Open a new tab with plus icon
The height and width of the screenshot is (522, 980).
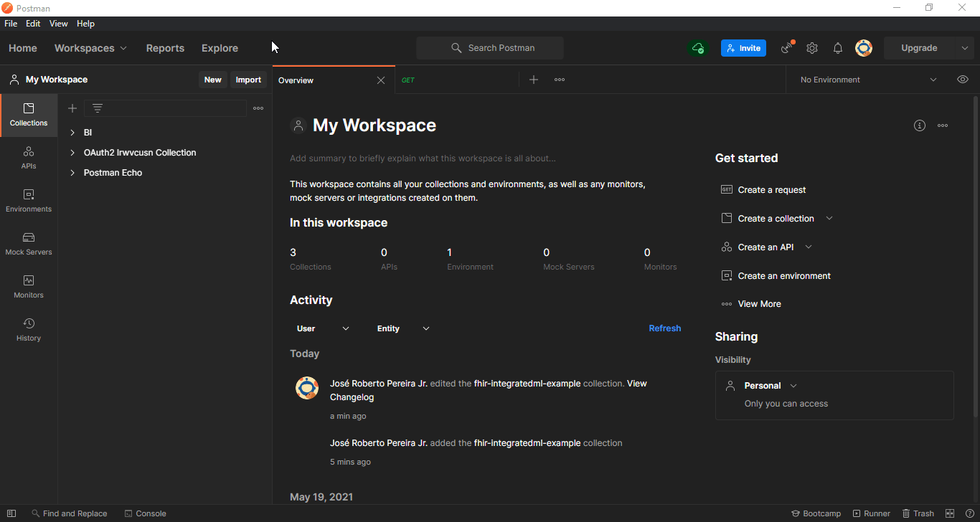pyautogui.click(x=534, y=80)
